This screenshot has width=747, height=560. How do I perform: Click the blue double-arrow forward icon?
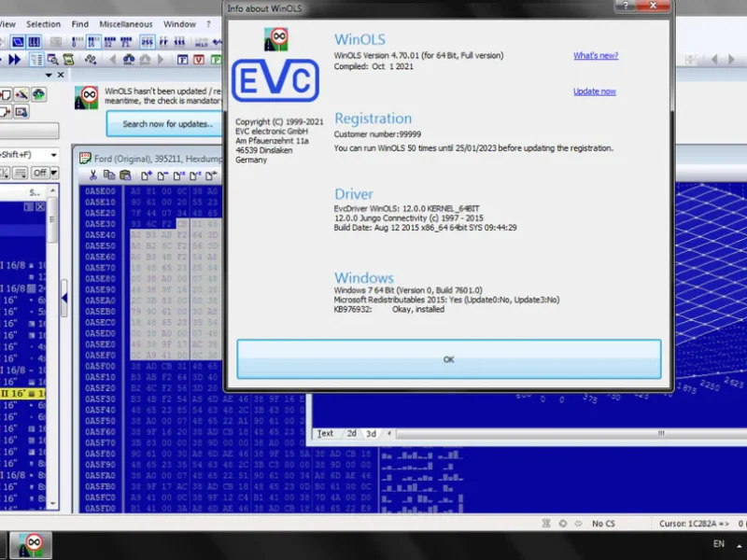click(12, 60)
